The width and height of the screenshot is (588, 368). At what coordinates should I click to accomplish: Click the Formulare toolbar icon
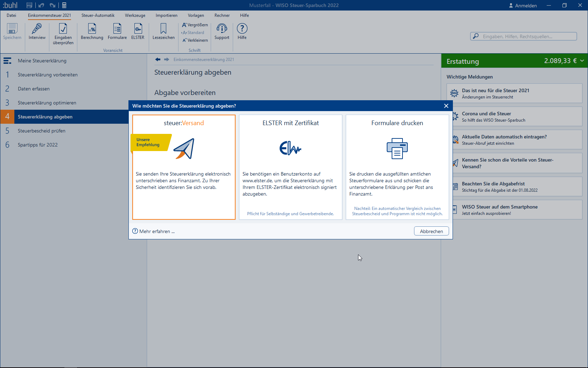point(117,29)
